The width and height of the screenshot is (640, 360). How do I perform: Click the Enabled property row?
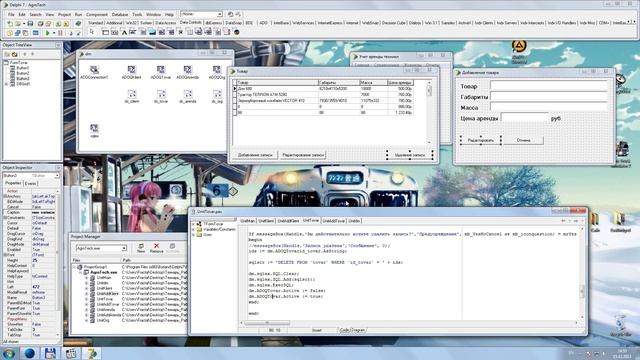[30, 249]
